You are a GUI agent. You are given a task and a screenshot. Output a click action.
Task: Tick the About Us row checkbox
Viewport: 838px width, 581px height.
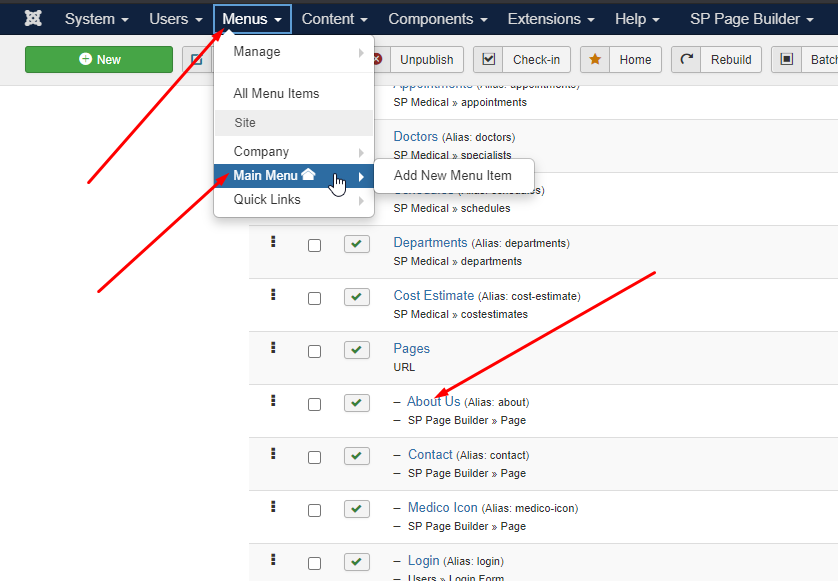(x=314, y=404)
